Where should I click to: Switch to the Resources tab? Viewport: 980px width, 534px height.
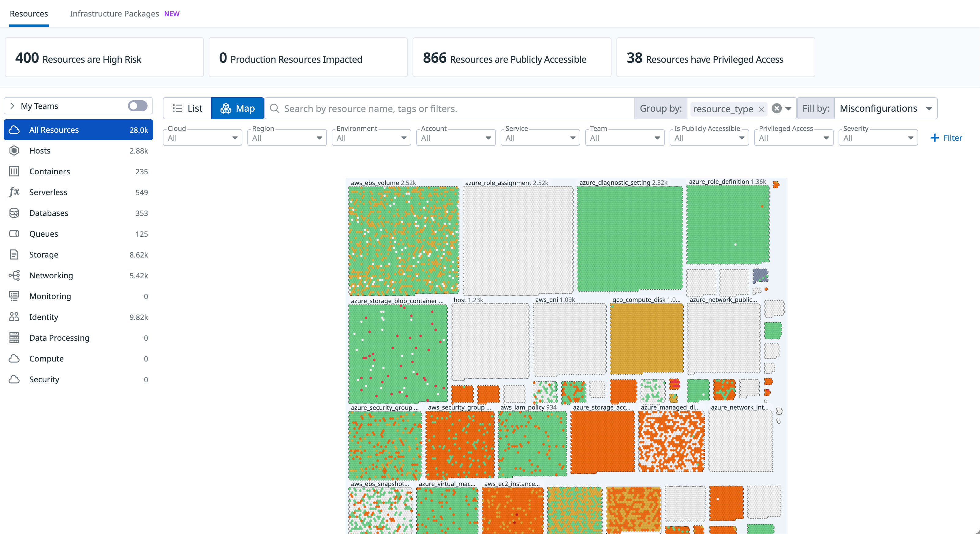click(29, 14)
